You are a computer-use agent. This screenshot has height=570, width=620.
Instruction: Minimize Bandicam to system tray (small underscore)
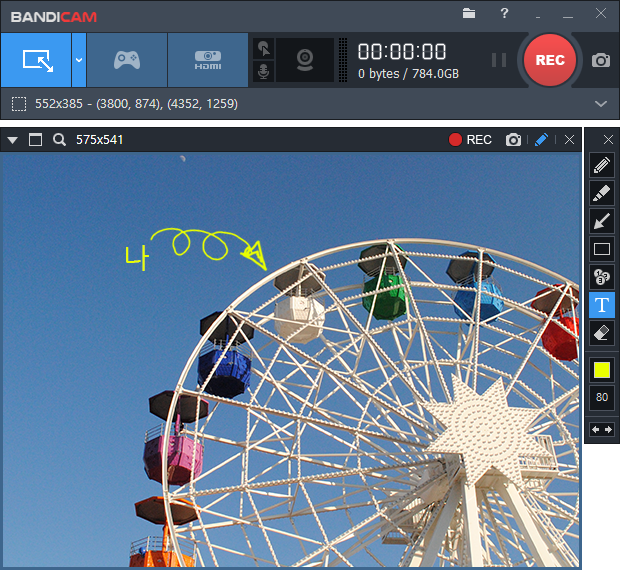(x=538, y=16)
